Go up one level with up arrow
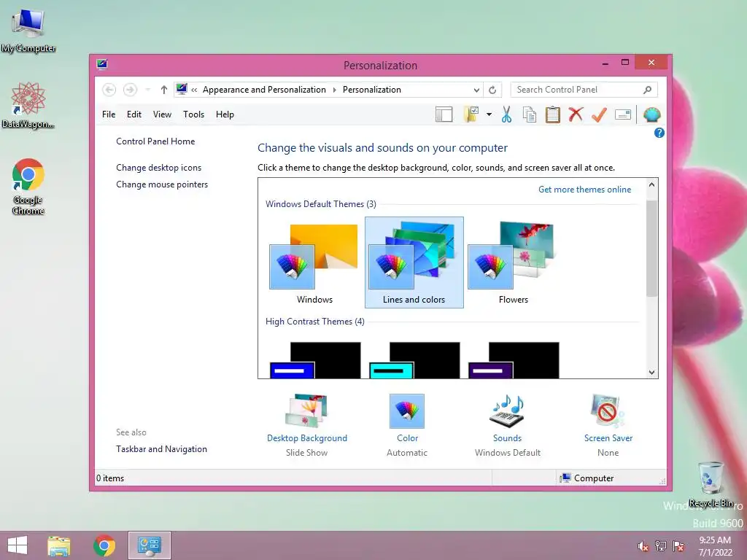747x560 pixels. pos(164,90)
